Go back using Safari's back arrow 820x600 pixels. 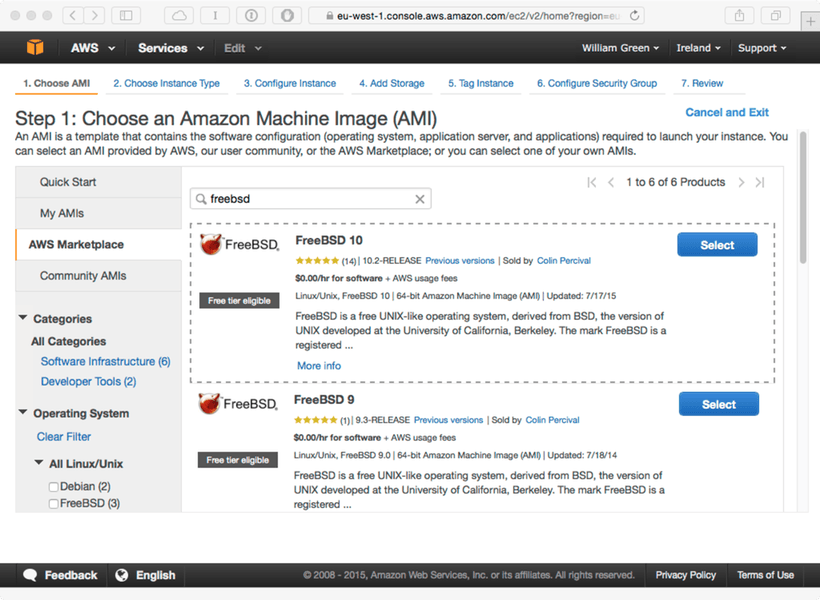click(73, 15)
